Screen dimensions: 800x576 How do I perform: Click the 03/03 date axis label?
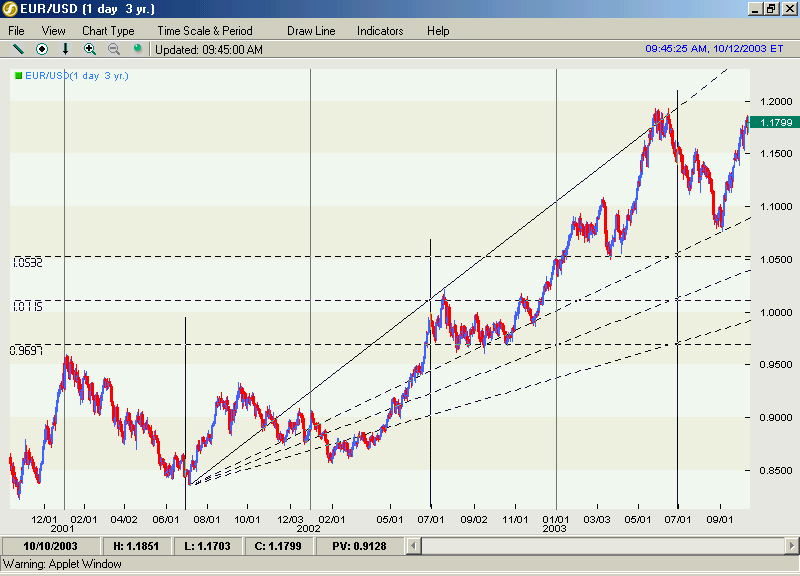click(x=597, y=519)
